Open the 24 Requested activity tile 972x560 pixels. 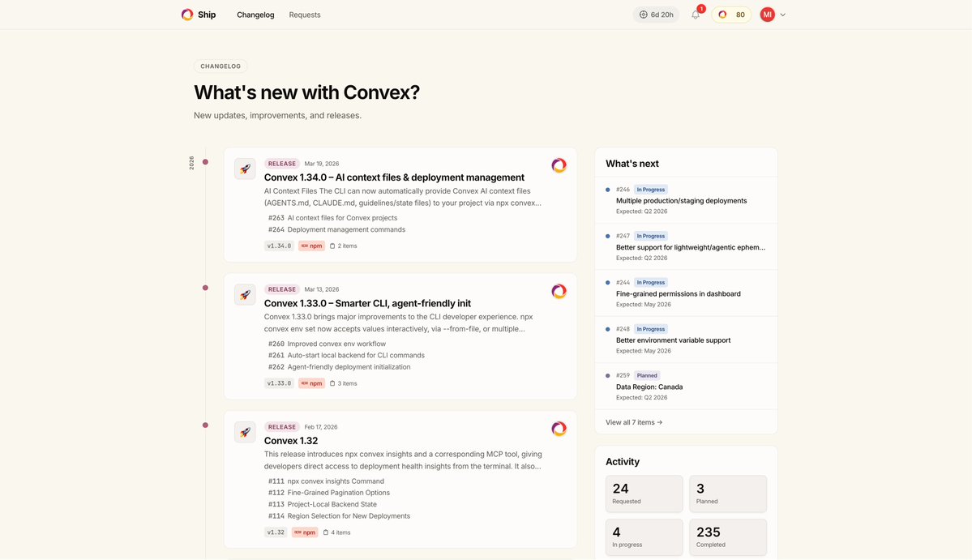tap(644, 494)
